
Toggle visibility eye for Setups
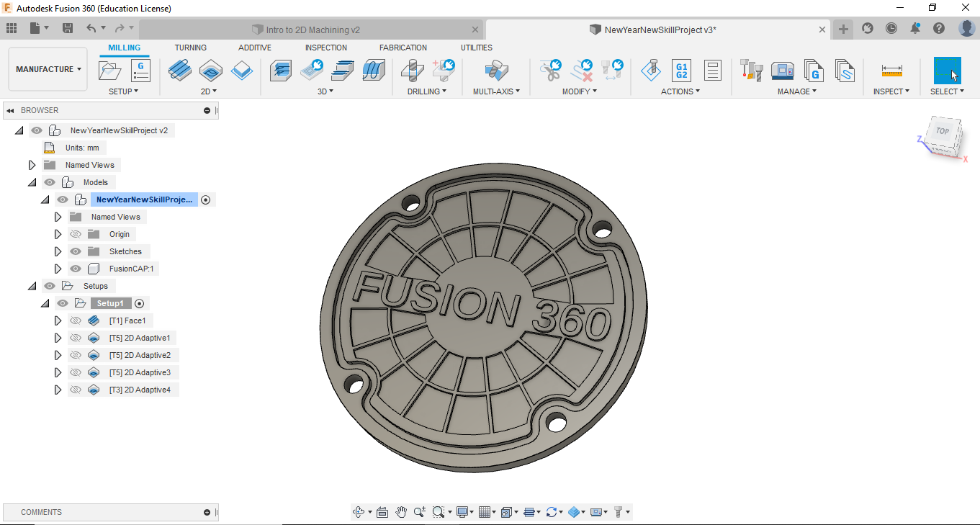pos(50,286)
